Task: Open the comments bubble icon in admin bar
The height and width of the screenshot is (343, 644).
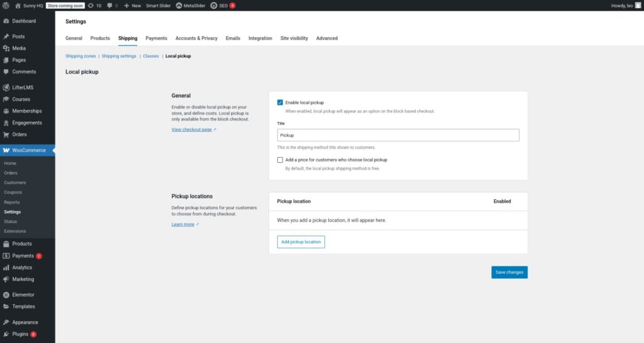Action: click(x=109, y=6)
